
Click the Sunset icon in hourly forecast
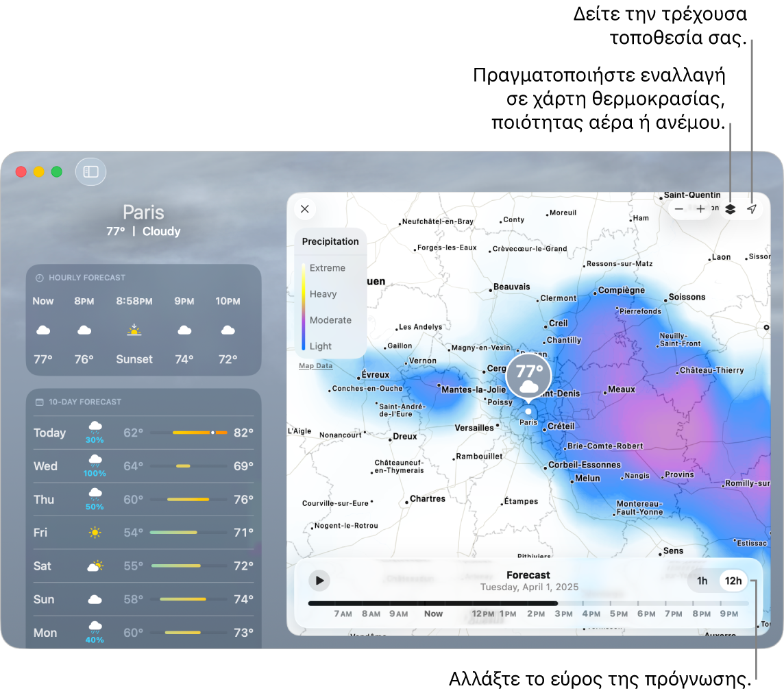point(134,330)
